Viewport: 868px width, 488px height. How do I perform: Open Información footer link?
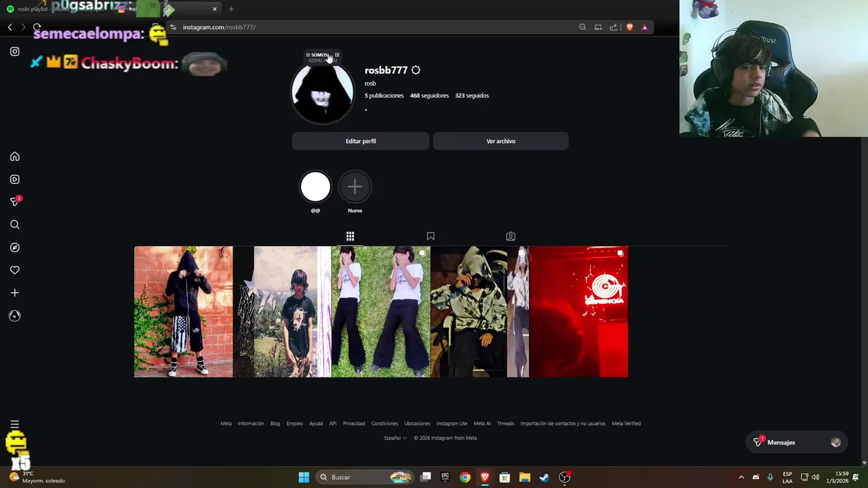[x=251, y=424]
